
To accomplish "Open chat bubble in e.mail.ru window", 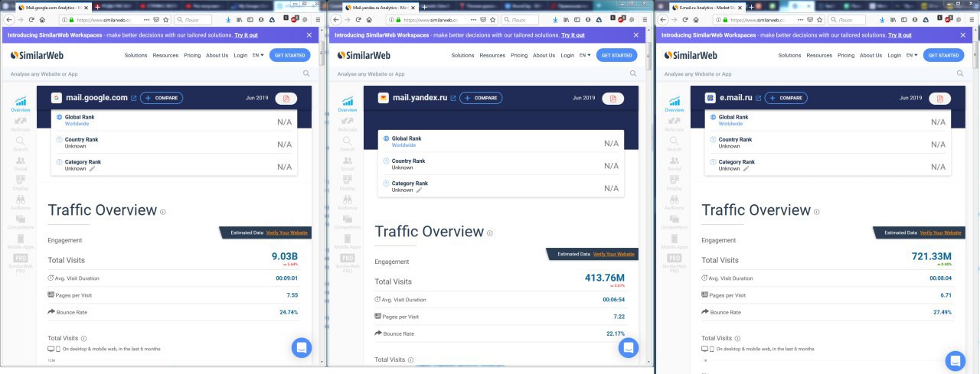I will tap(955, 361).
